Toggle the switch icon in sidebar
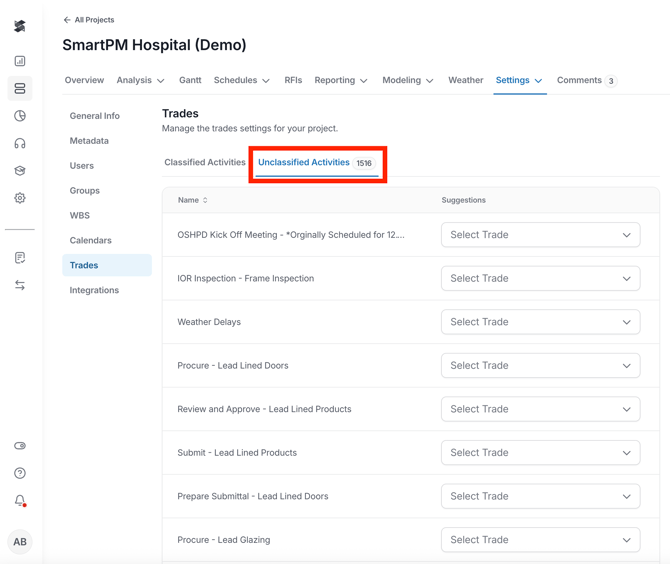Screen dimensions: 670x564 (20, 446)
